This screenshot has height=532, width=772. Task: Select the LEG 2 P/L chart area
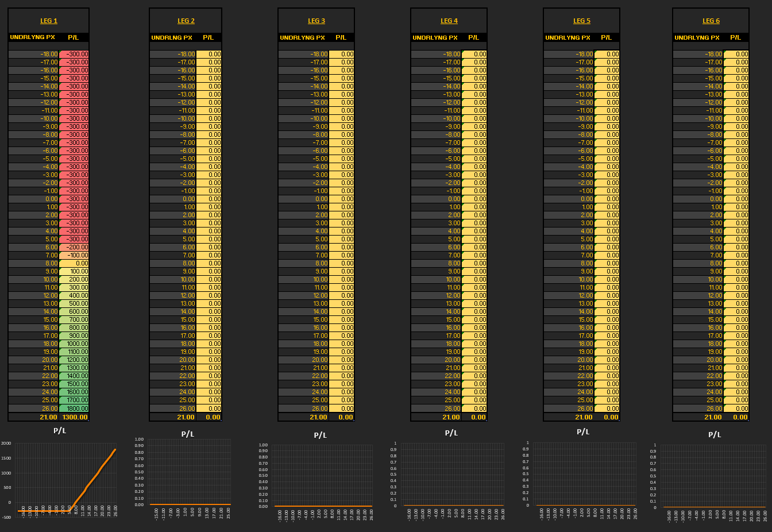[x=189, y=472]
